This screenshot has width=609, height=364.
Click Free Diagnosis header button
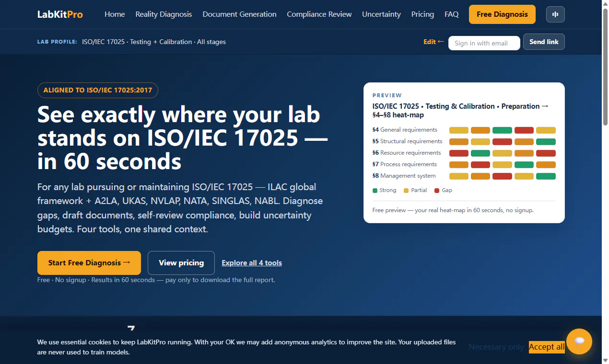click(502, 14)
